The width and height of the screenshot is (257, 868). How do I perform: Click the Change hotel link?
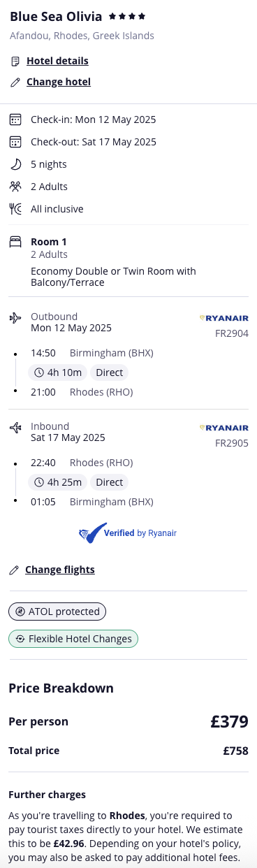(x=59, y=82)
